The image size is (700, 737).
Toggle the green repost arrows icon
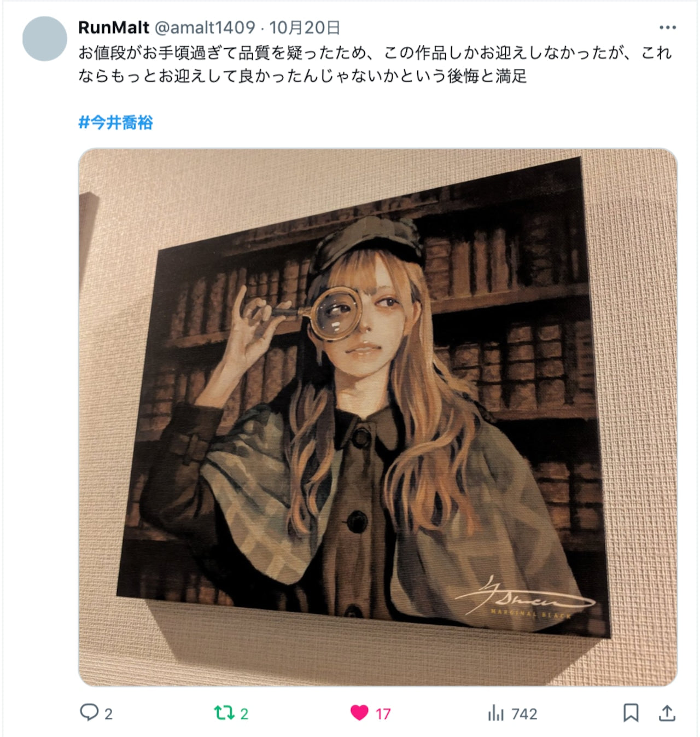point(224,712)
